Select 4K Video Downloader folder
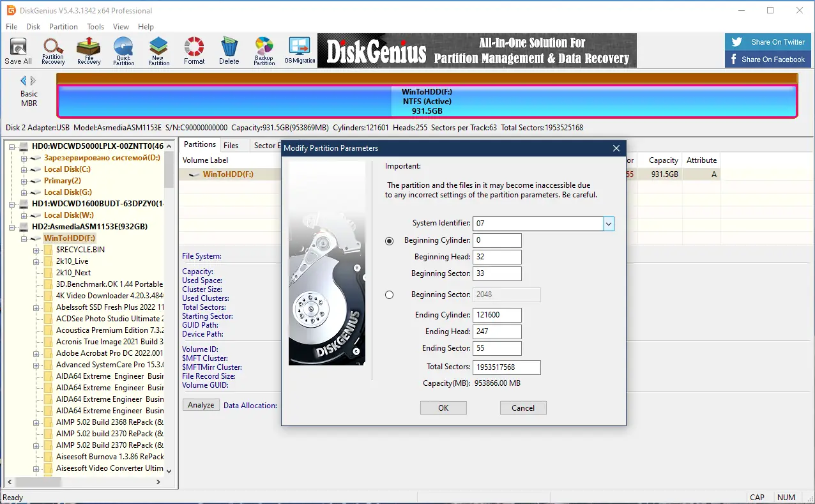Viewport: 815px width, 504px height. [110, 296]
